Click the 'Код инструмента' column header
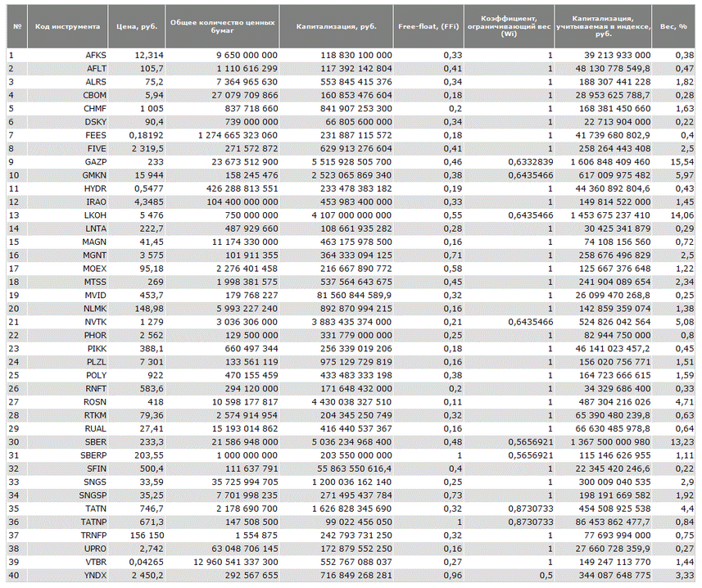Image resolution: width=702 pixels, height=588 pixels. coord(68,26)
